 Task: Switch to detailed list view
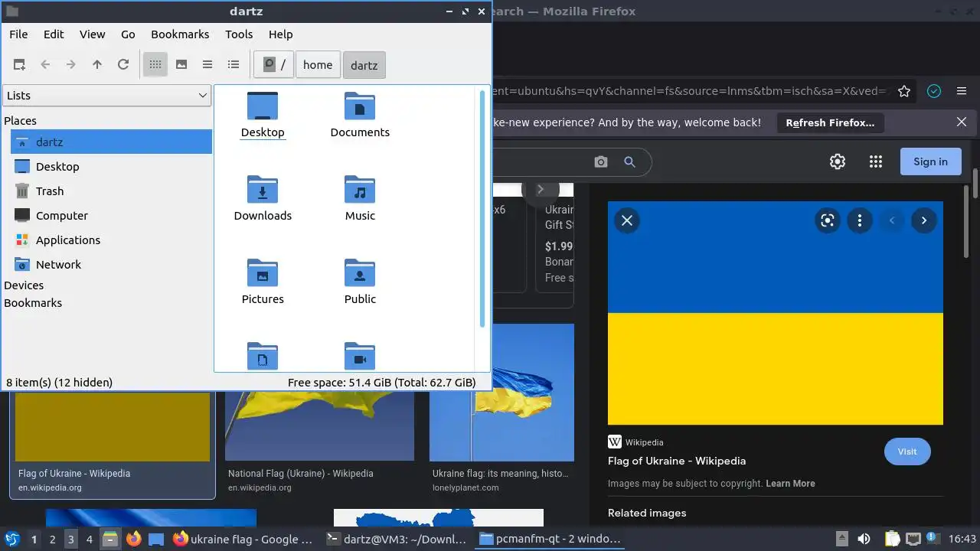[234, 65]
